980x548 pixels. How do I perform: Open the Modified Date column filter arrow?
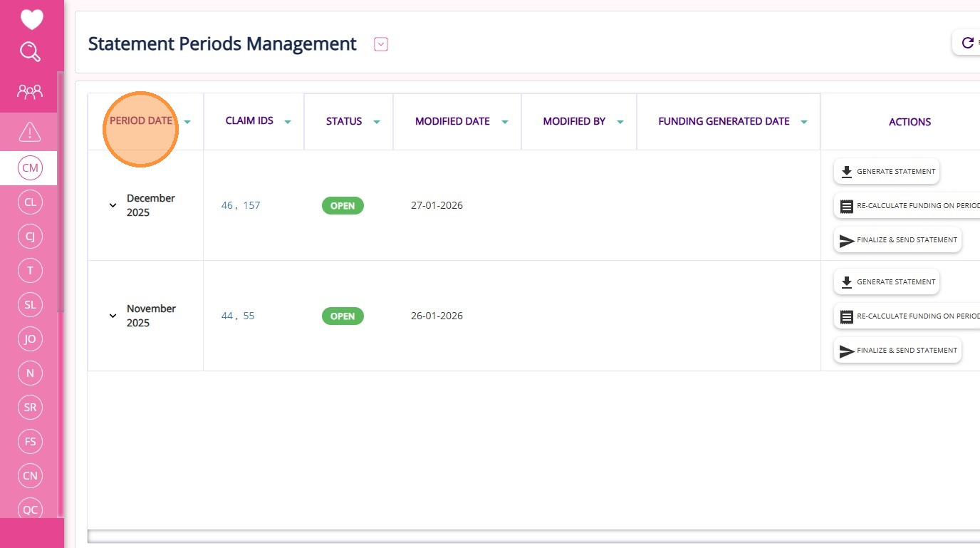click(505, 122)
